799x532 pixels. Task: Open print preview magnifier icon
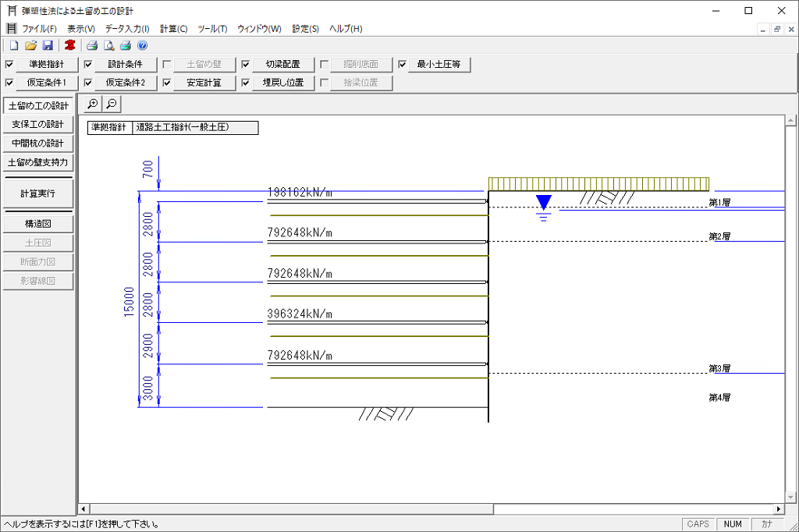point(108,45)
